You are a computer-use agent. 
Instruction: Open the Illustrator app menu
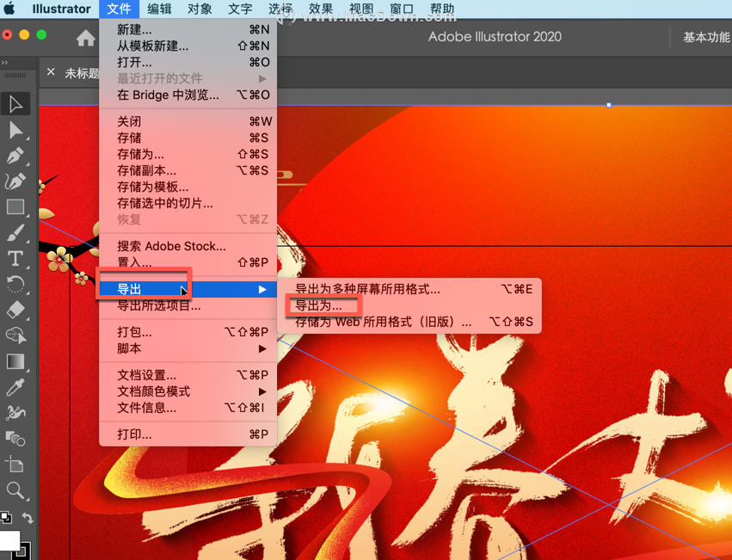[62, 9]
